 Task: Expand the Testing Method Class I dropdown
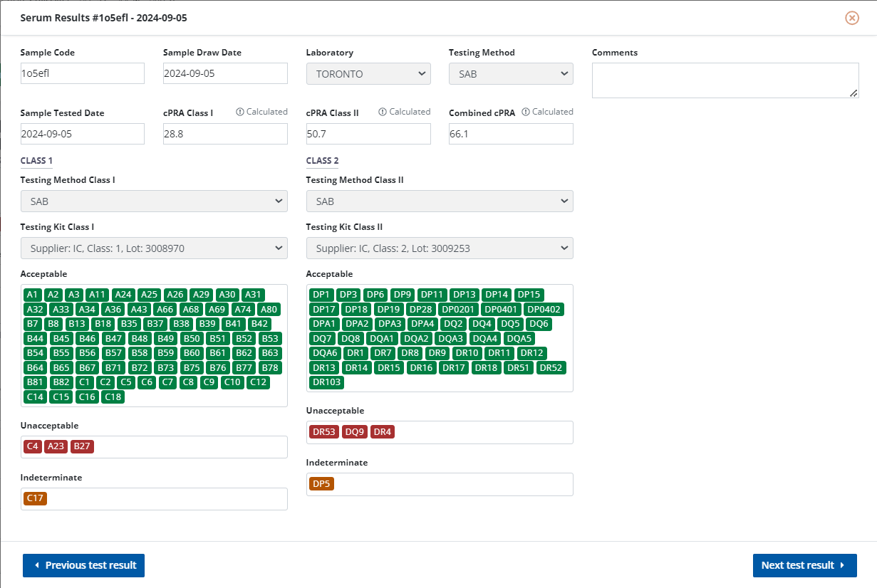154,201
